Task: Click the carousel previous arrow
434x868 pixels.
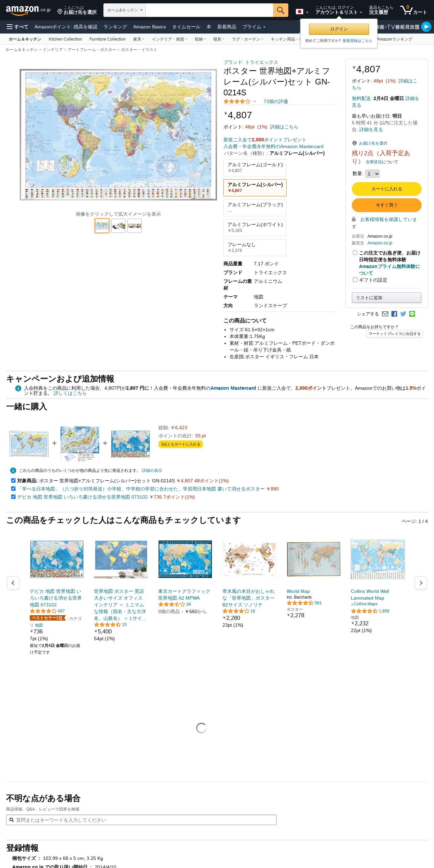Action: [13, 583]
